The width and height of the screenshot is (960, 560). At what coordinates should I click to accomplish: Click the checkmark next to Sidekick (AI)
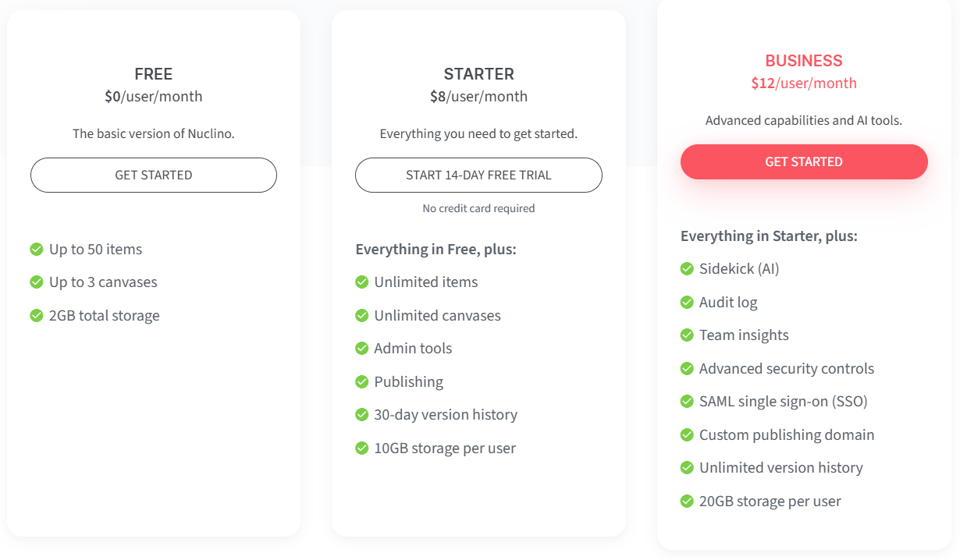pyautogui.click(x=687, y=269)
